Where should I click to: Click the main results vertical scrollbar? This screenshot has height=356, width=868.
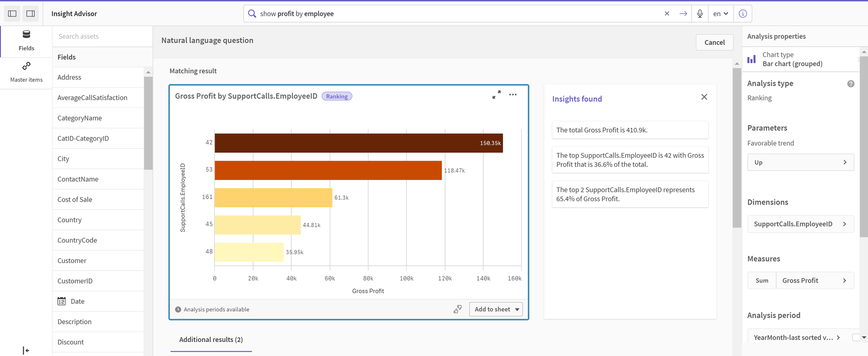point(736,147)
